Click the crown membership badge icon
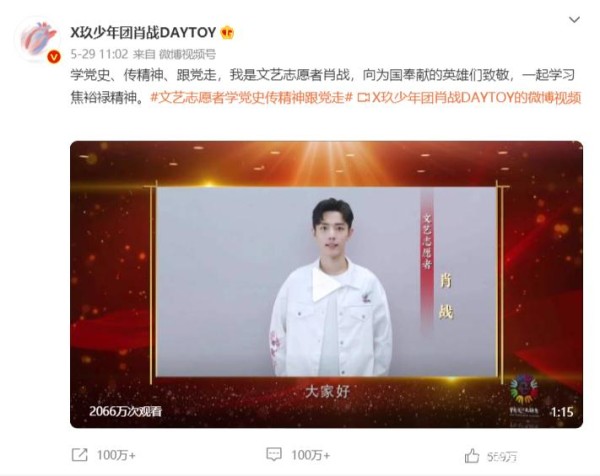 [227, 33]
